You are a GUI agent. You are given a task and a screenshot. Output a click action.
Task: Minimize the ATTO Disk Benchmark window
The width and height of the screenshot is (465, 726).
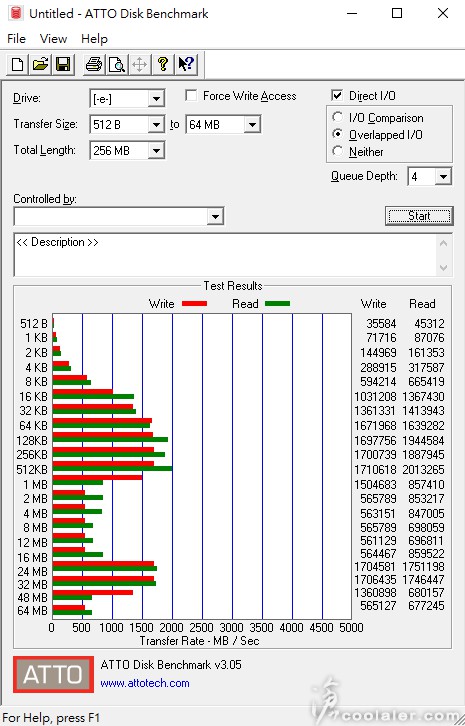click(352, 13)
